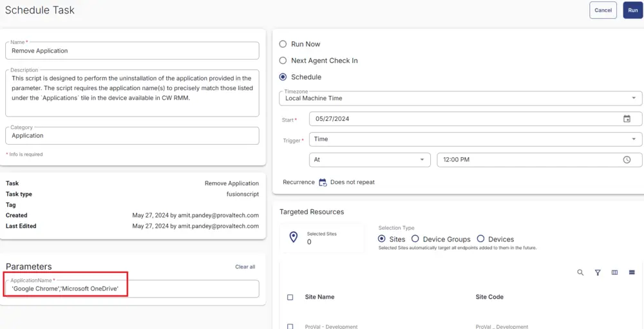Click the 12:00 PM time field
644x329 pixels.
click(539, 160)
